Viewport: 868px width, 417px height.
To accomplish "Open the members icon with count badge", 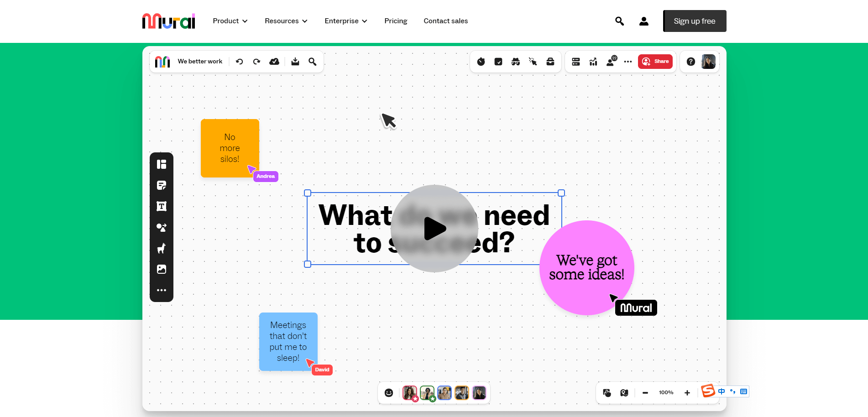I will (x=612, y=61).
